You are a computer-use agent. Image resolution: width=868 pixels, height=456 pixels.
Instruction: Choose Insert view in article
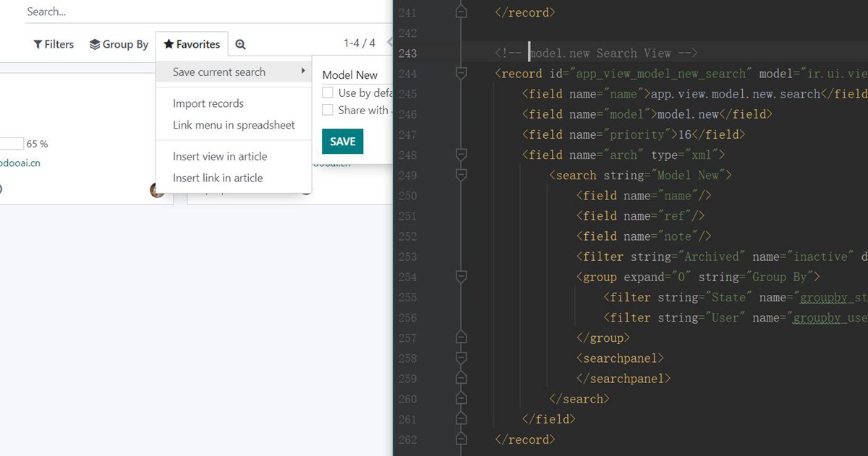pyautogui.click(x=219, y=156)
